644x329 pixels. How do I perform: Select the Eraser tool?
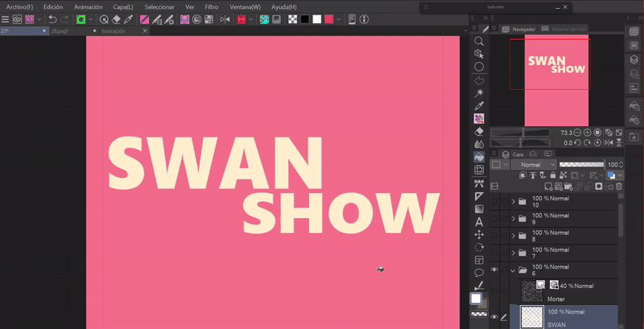479,131
